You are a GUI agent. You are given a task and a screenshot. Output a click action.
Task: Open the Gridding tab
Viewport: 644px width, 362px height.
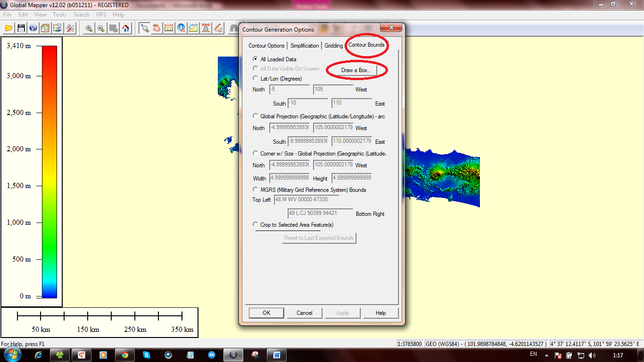[333, 45]
